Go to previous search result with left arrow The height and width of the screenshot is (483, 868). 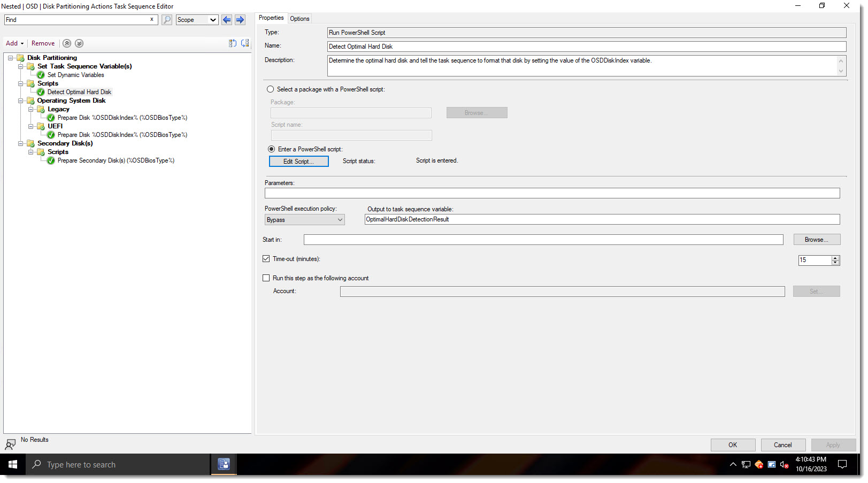pyautogui.click(x=227, y=20)
